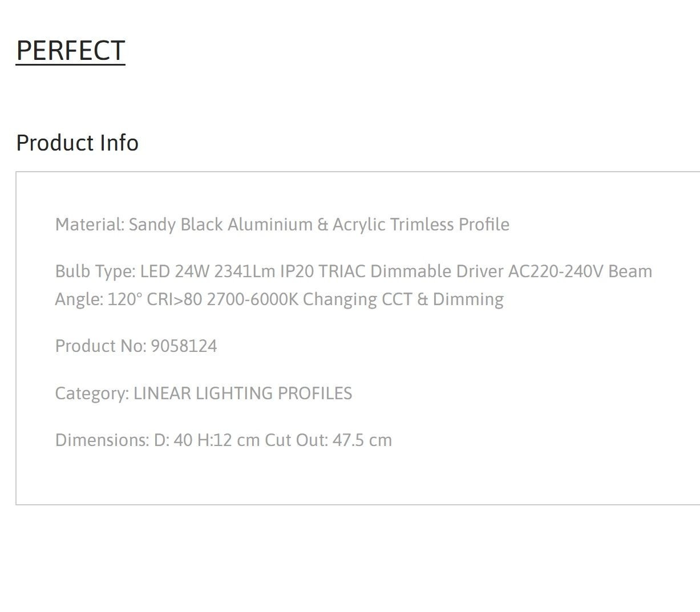Click the 2341Lm lumen value

[x=245, y=271]
